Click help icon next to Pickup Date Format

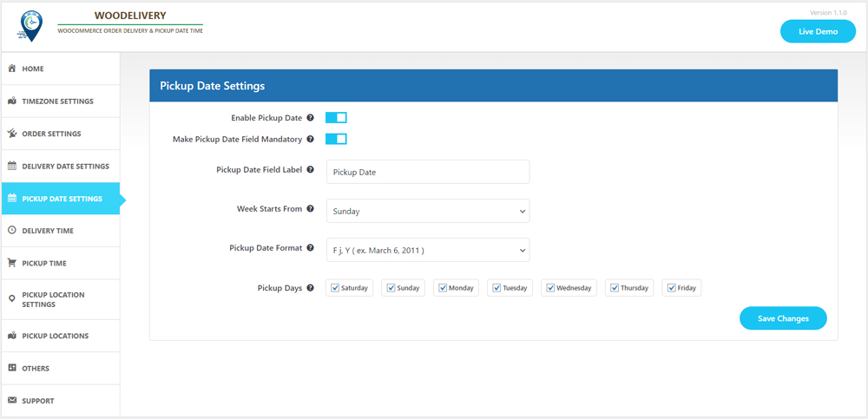click(x=311, y=248)
